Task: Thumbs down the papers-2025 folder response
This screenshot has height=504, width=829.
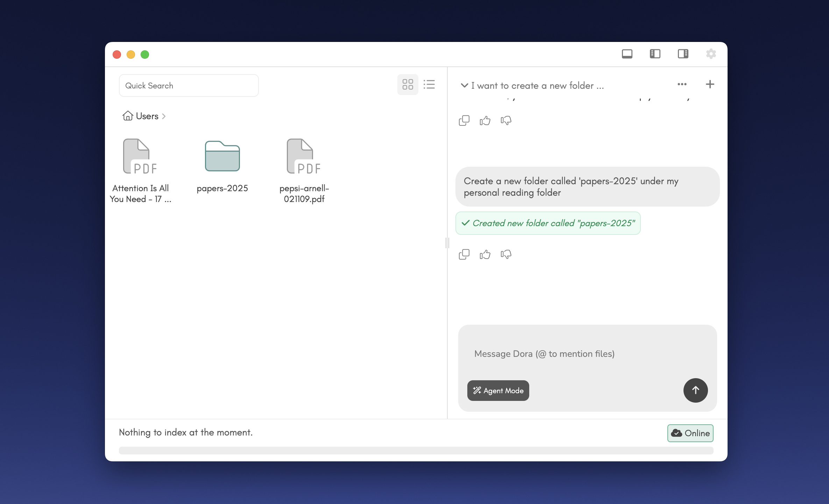Action: coord(506,254)
